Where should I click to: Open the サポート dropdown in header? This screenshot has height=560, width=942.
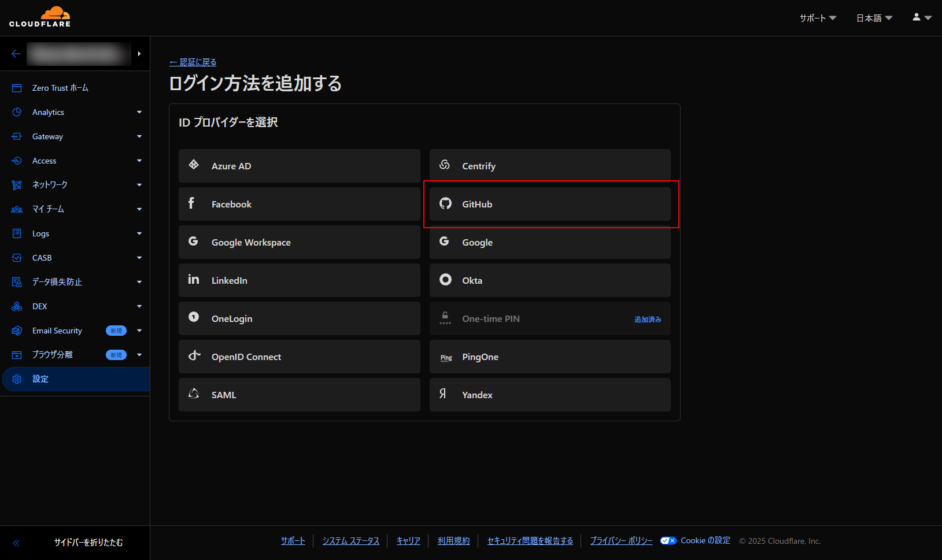click(818, 18)
